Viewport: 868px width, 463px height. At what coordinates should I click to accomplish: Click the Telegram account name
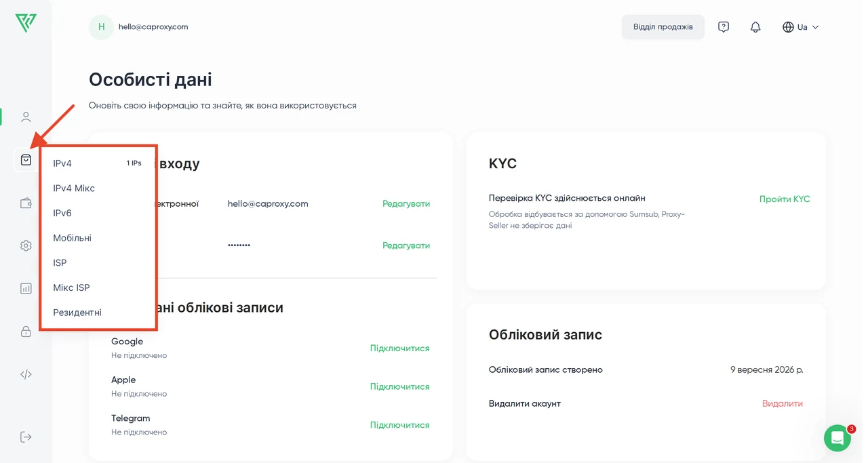[x=130, y=418]
